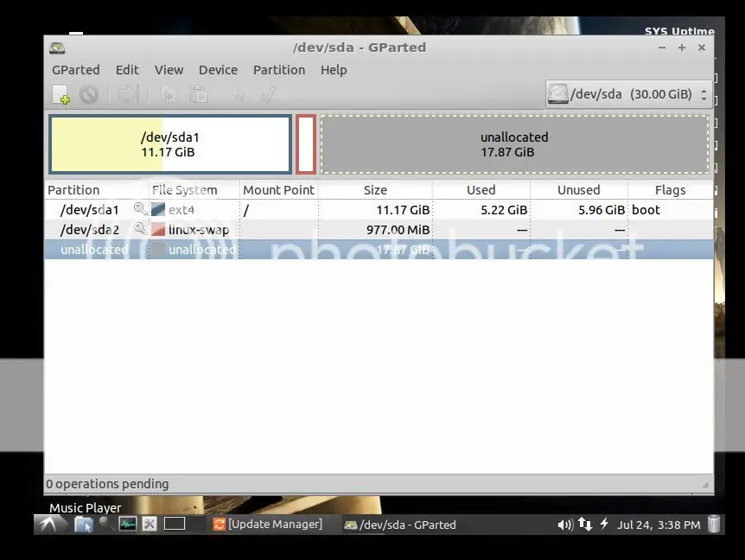Open the /dev/sda device selector dropdown

(x=628, y=94)
